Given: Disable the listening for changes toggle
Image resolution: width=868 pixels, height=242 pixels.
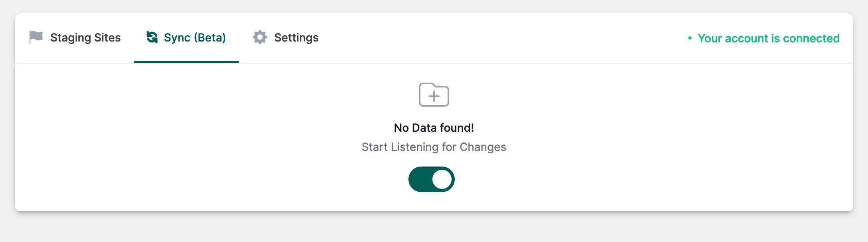Looking at the screenshot, I should [432, 179].
